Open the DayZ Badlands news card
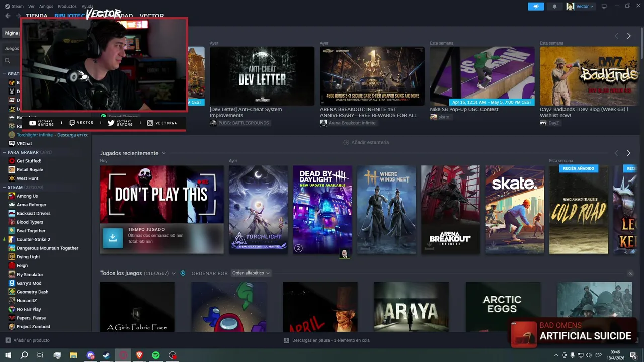 coord(589,76)
